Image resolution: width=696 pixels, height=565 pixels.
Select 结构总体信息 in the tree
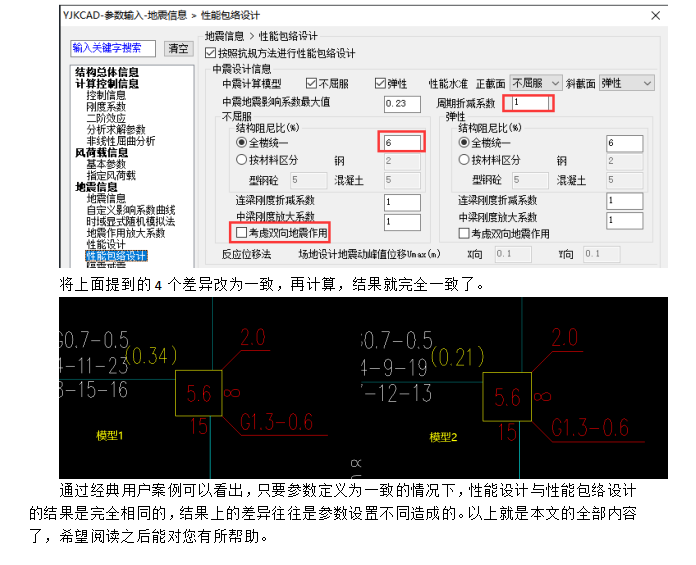click(107, 72)
